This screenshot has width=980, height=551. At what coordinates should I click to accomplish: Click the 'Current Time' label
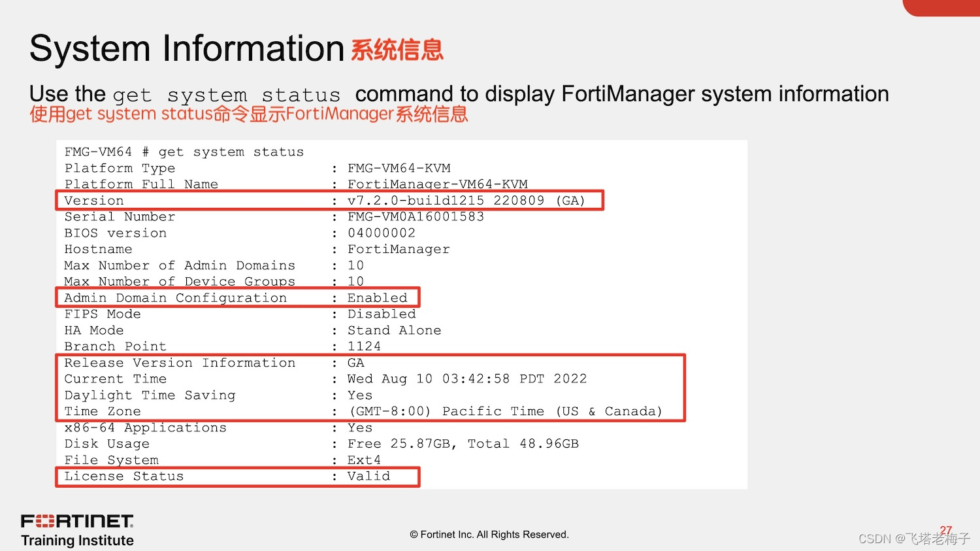116,379
